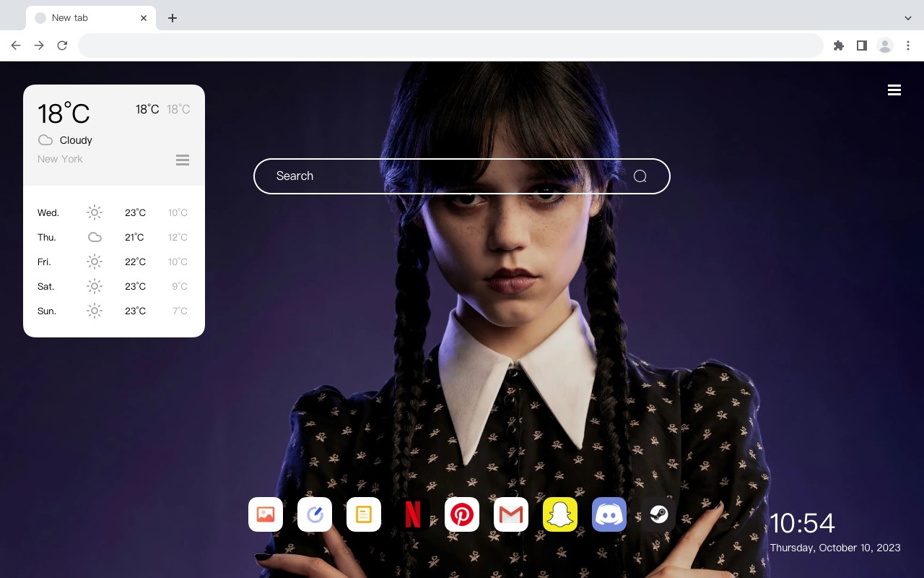Click Thursday's 12°C low temperature
The width and height of the screenshot is (924, 578).
[178, 237]
